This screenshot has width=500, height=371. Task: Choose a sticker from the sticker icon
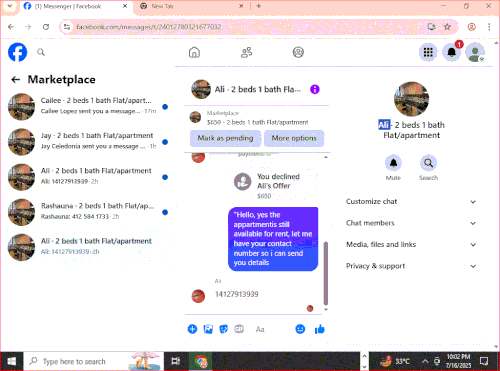[223, 329]
